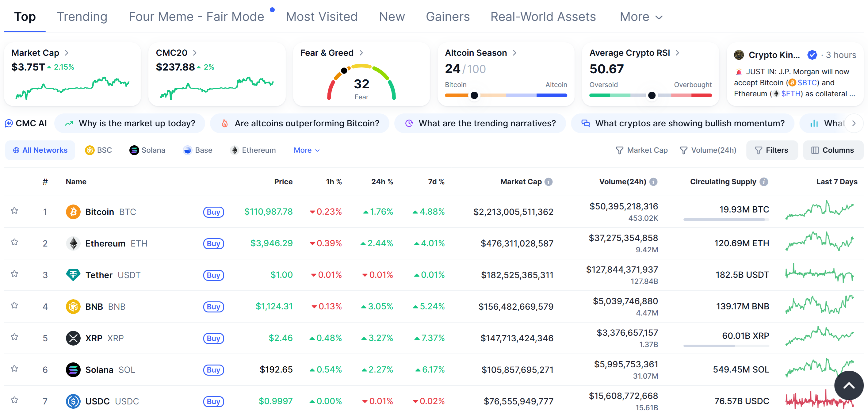Click the Buy button for BNB

213,307
